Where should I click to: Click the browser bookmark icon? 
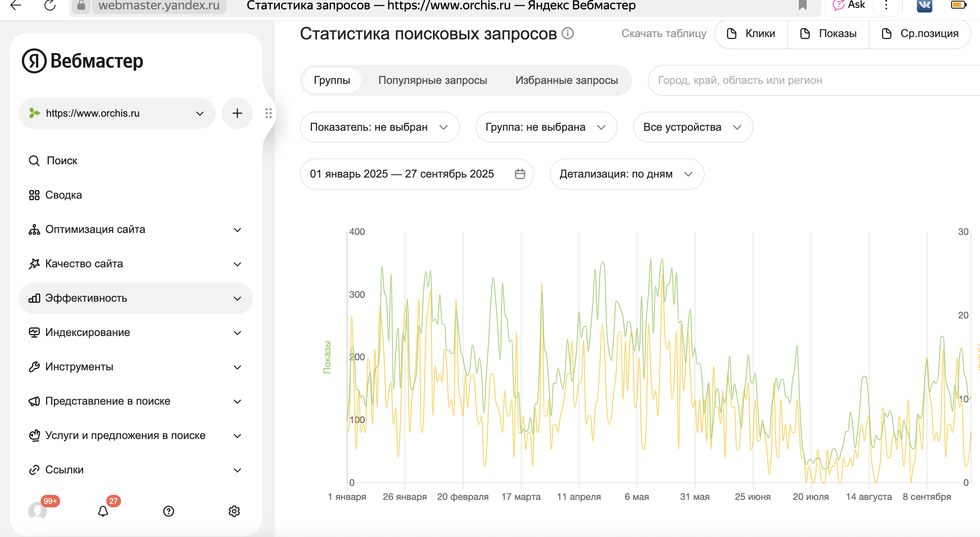803,5
